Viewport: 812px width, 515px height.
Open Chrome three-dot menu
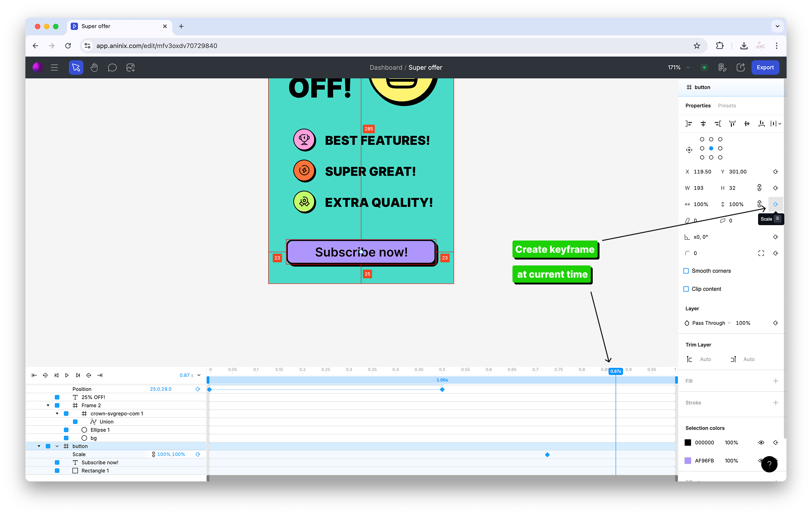point(777,46)
